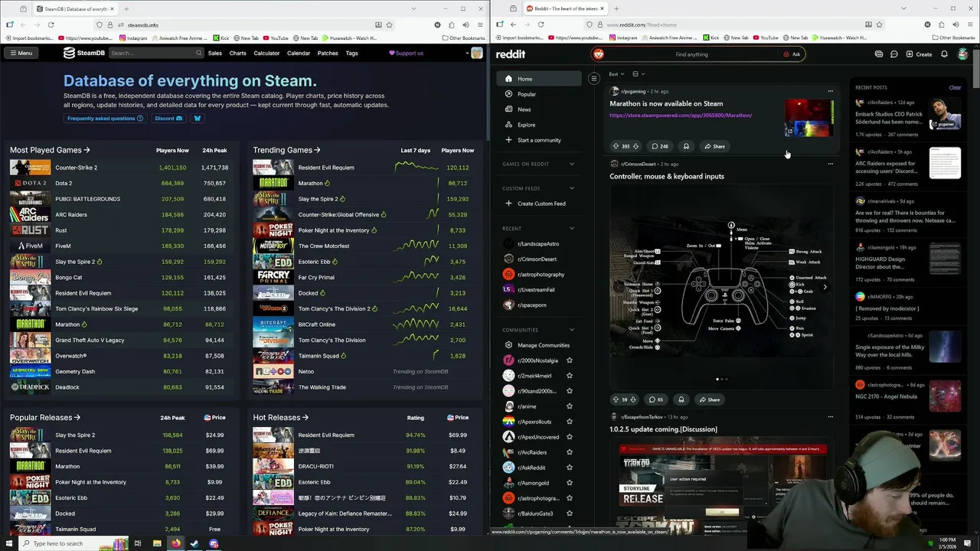Click the Ask button in Reddit search
The height and width of the screenshot is (551, 980).
792,54
